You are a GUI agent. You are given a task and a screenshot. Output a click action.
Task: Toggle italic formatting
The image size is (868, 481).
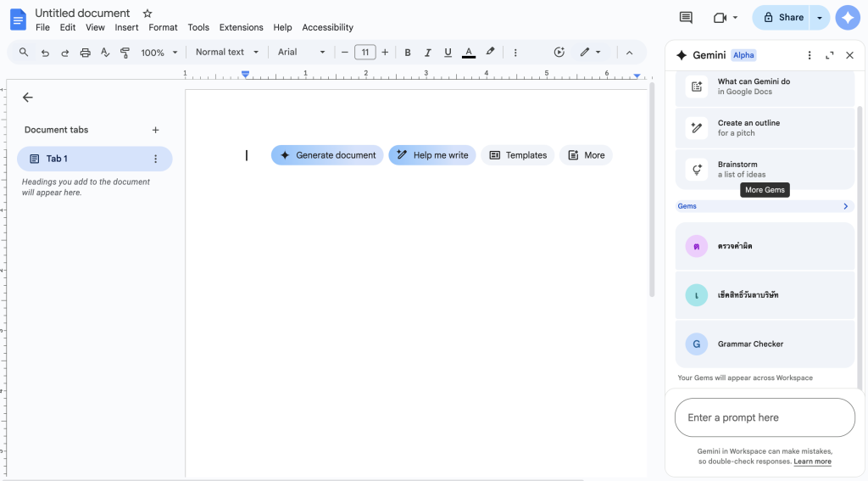pyautogui.click(x=428, y=53)
